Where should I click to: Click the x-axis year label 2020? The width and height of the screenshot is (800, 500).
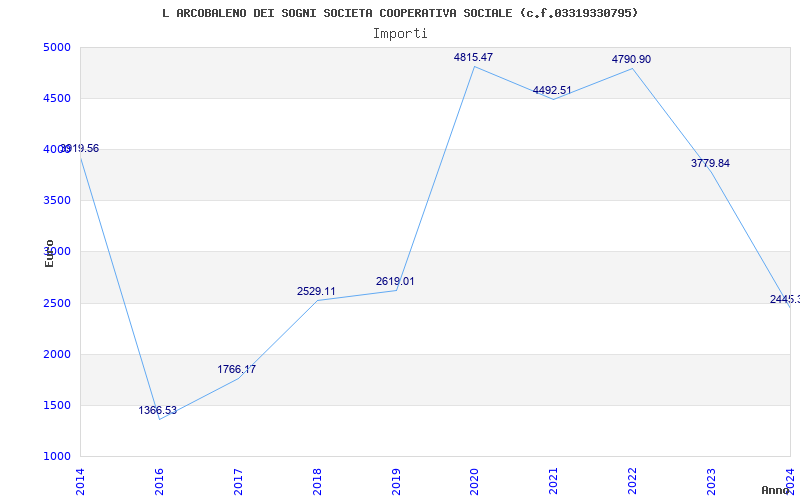pos(474,481)
